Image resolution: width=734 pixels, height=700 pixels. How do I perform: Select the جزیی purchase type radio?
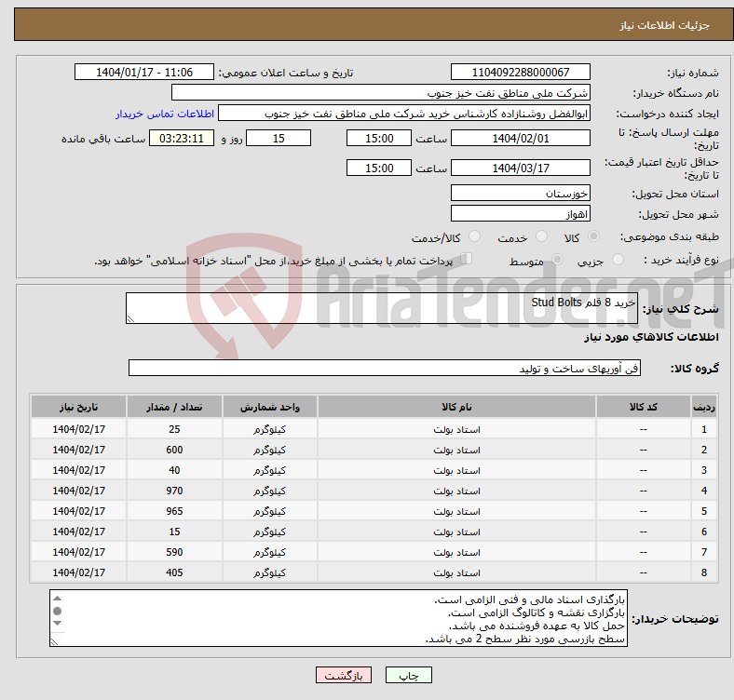(x=620, y=261)
